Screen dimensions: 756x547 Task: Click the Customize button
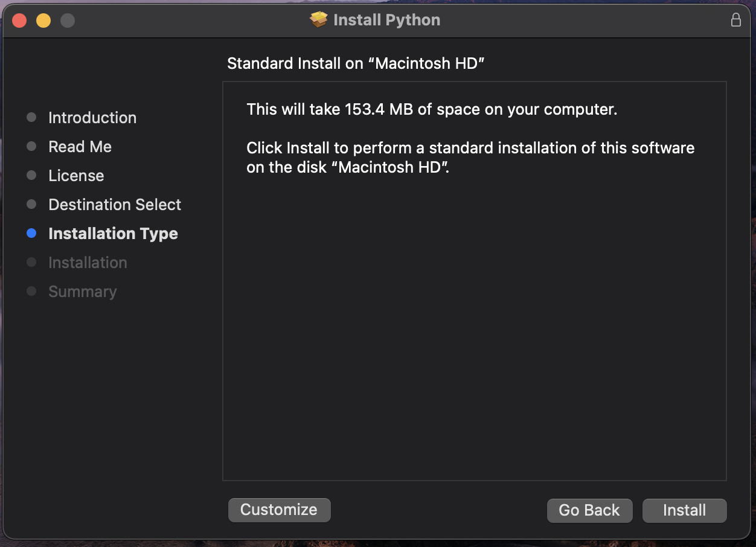(279, 510)
